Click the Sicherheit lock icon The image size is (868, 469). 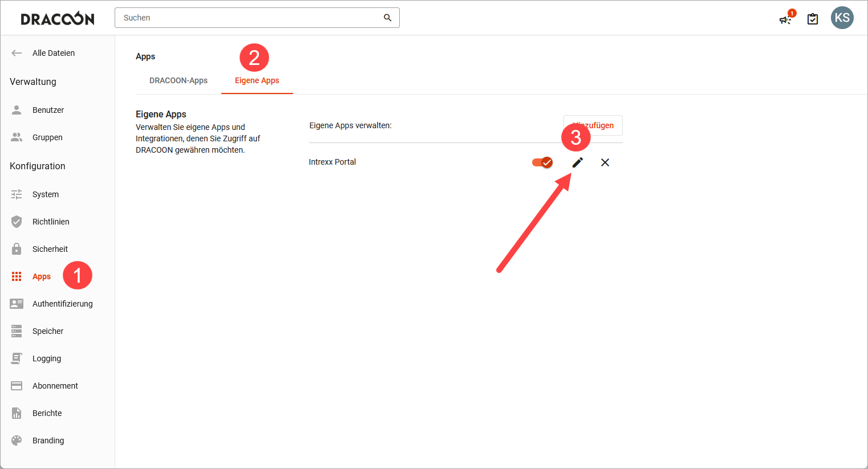(17, 249)
